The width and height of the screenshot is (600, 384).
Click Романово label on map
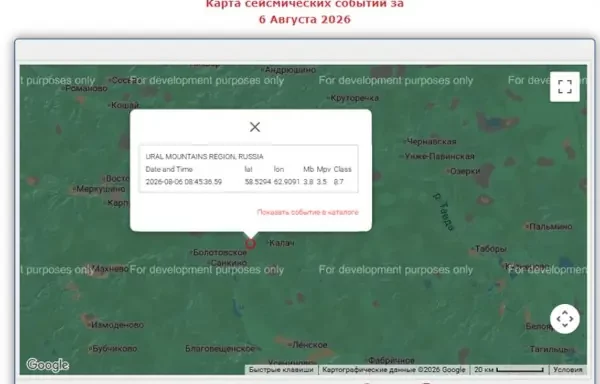click(x=86, y=88)
